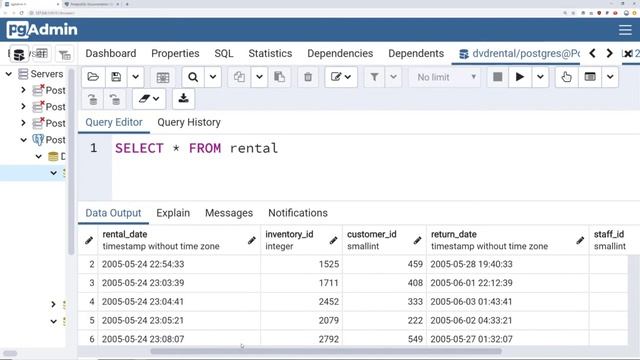Collapse the Servers tree node
The image size is (640, 360).
tap(9, 74)
